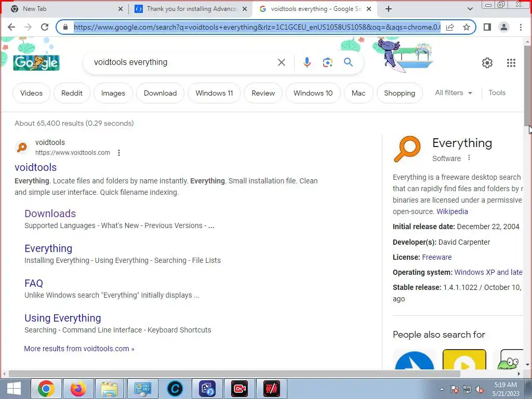This screenshot has width=532, height=399.
Task: Click the About 65,400 results text
Action: 74,123
